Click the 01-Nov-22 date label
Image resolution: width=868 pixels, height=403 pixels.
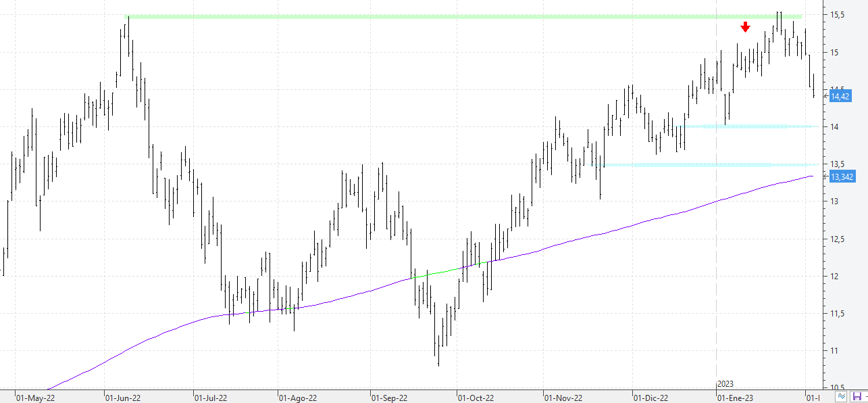click(563, 398)
